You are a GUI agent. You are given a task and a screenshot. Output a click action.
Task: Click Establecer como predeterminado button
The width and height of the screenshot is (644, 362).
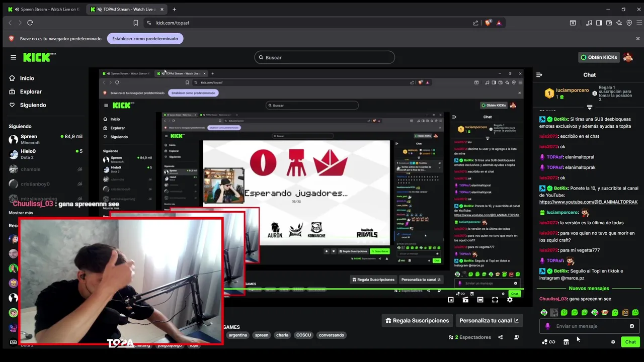[x=145, y=39]
